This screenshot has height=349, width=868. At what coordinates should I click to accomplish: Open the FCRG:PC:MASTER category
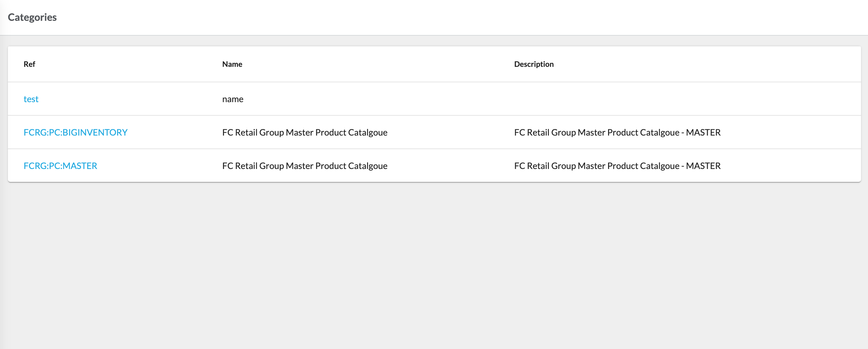(x=60, y=165)
